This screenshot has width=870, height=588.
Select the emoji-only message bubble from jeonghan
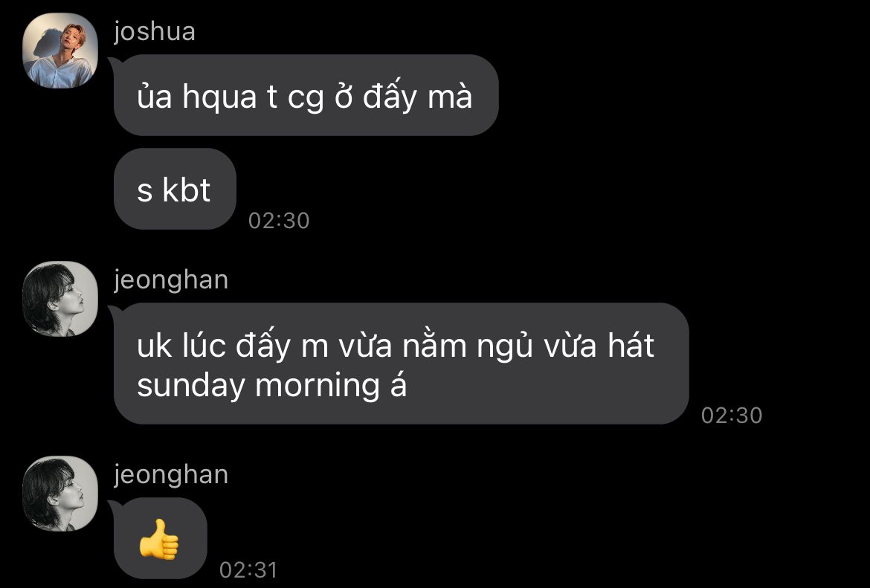click(161, 539)
